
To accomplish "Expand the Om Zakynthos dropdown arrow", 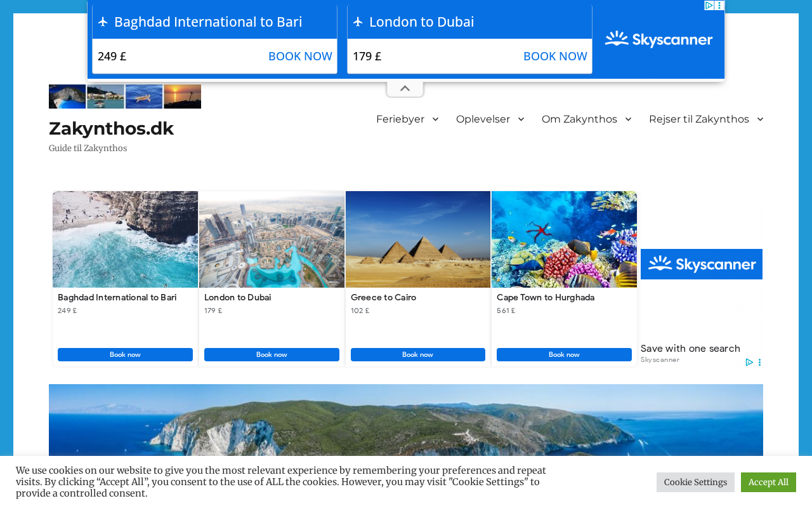I will click(x=628, y=119).
